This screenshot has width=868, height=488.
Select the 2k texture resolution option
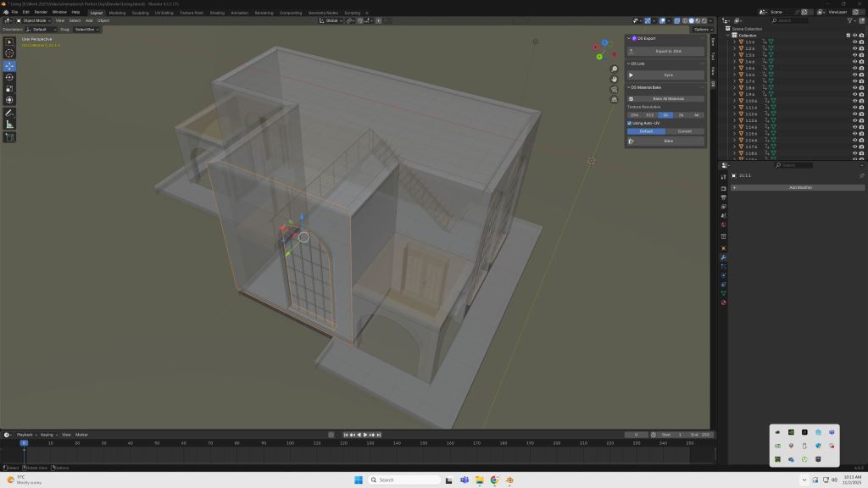[x=681, y=114]
